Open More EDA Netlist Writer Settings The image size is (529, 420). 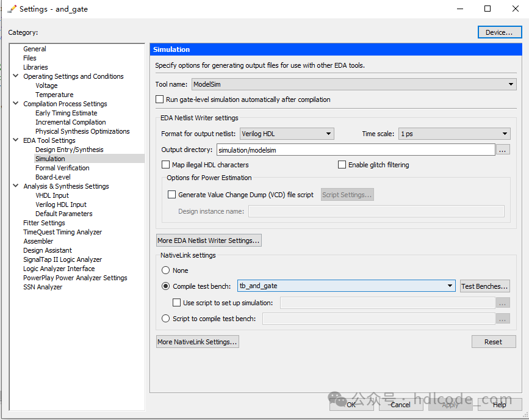point(209,241)
